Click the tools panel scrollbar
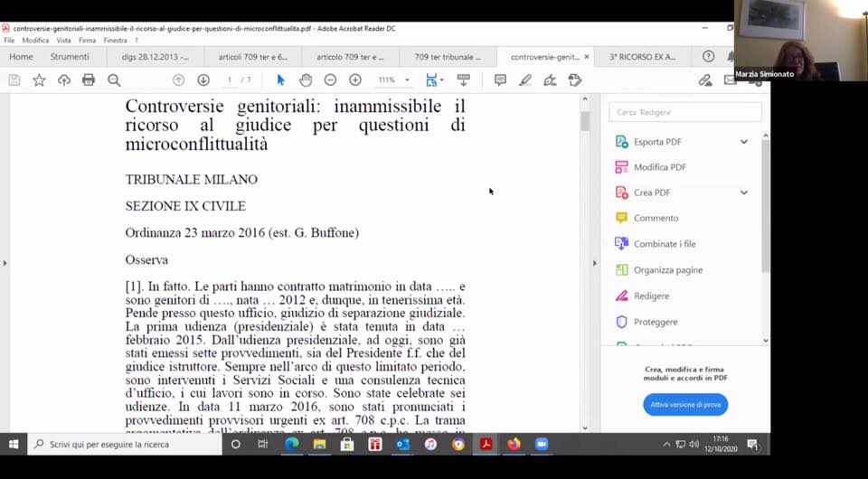The image size is (868, 479). (766, 206)
